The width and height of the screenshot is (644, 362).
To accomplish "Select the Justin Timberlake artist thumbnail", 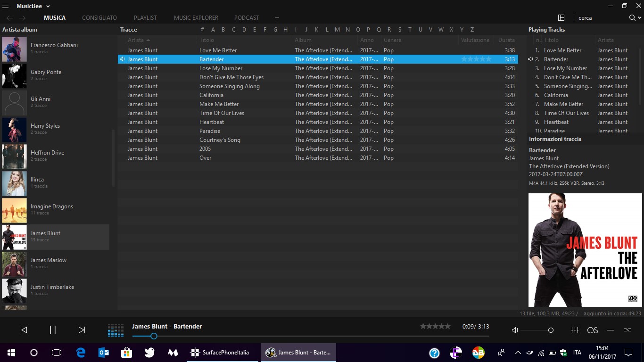I will [14, 291].
